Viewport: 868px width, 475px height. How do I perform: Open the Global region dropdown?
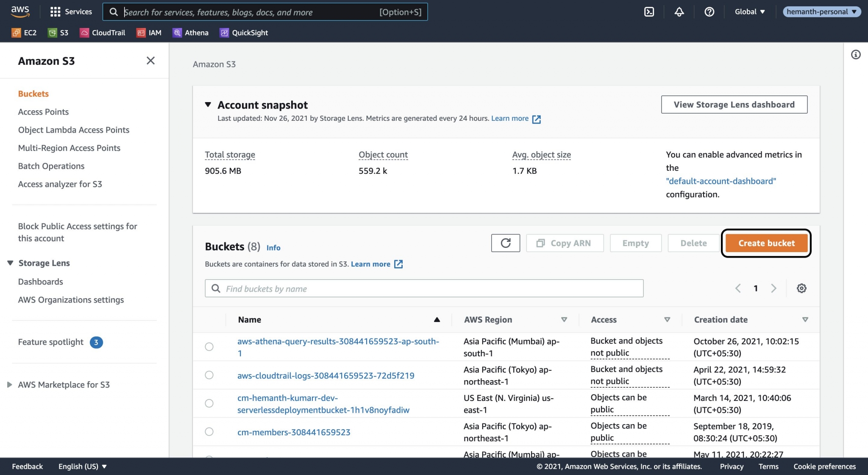tap(749, 11)
